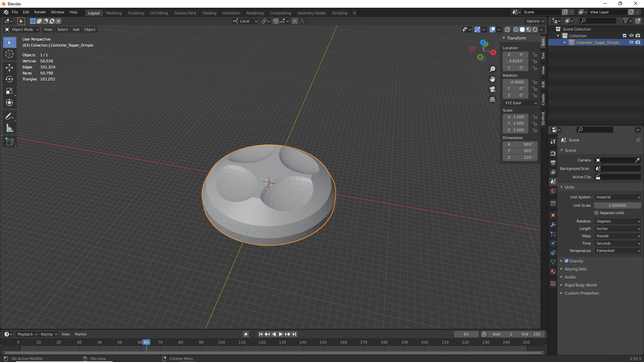Enable the Gravity checkbox
The height and width of the screenshot is (362, 644).
[x=567, y=261]
